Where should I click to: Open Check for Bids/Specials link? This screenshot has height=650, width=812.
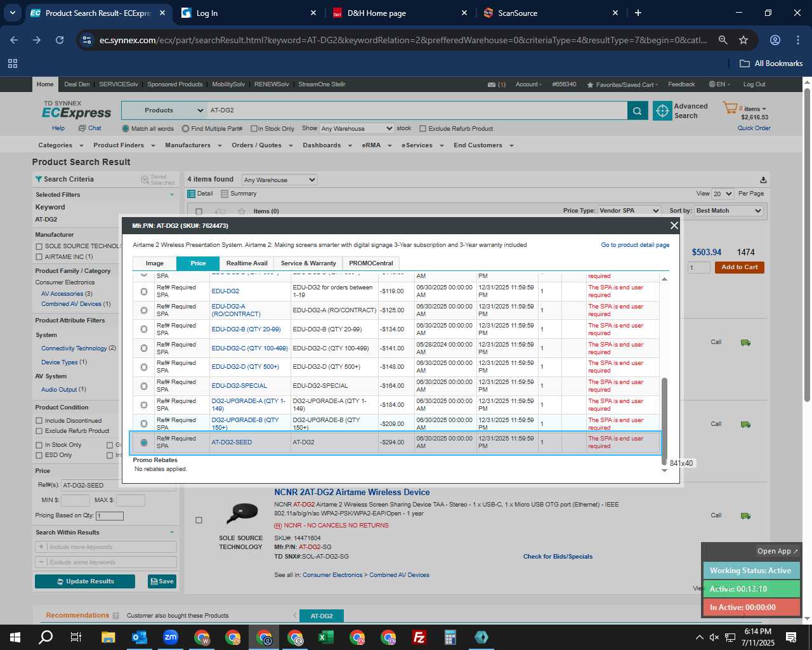coord(558,557)
